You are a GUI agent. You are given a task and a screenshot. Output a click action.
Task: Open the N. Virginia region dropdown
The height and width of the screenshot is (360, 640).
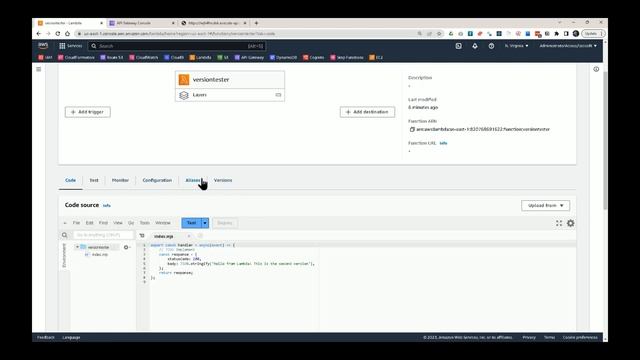click(x=516, y=46)
